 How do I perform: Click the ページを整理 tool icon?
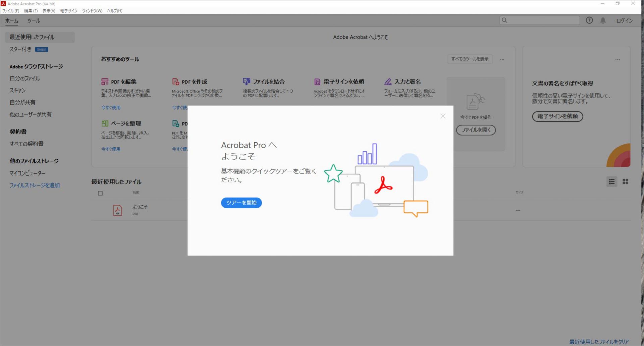(105, 123)
